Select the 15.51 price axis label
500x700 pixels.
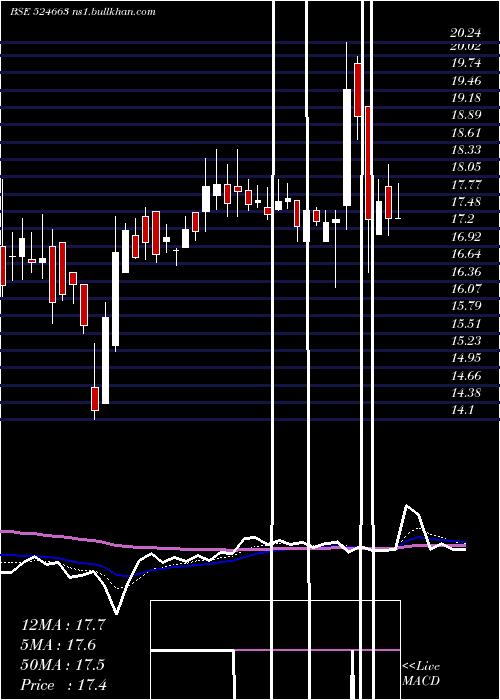coord(466,324)
